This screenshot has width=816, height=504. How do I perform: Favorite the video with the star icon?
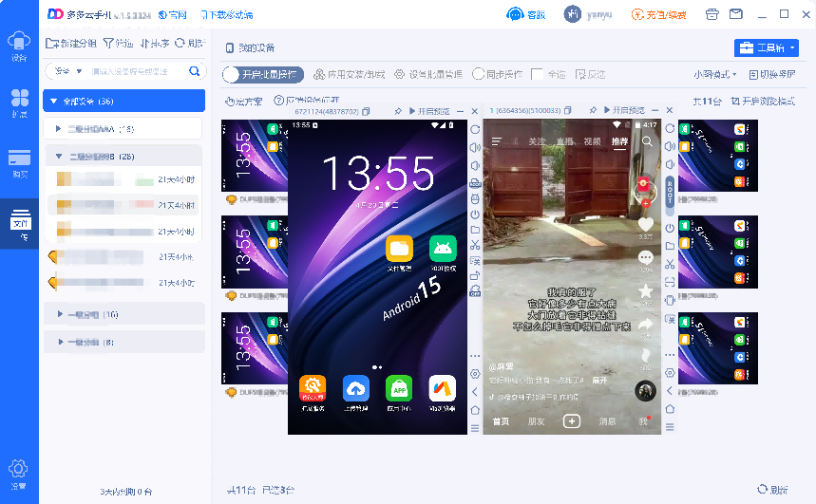click(x=645, y=291)
